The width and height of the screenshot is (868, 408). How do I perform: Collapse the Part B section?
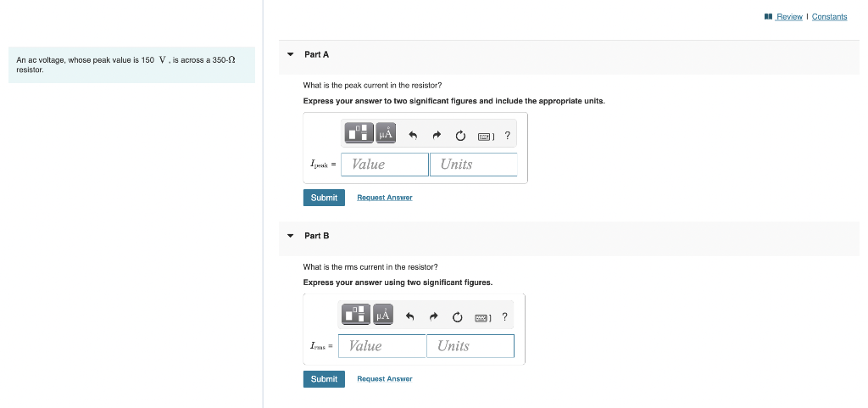[x=290, y=235]
